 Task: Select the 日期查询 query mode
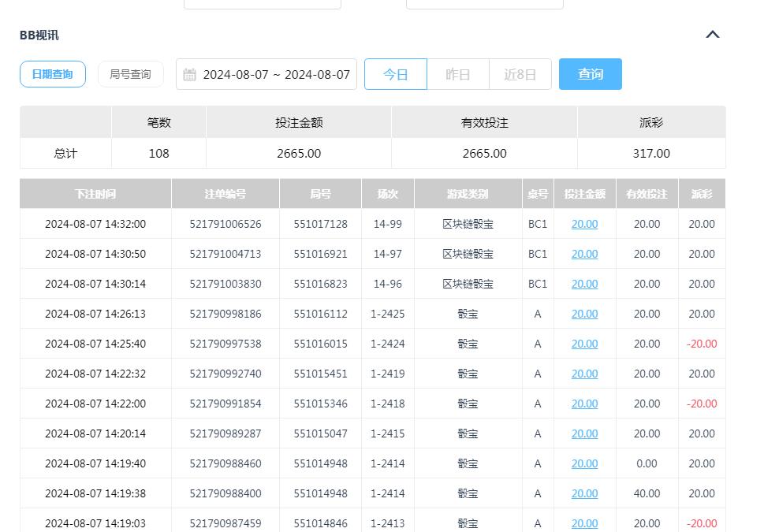pyautogui.click(x=52, y=73)
